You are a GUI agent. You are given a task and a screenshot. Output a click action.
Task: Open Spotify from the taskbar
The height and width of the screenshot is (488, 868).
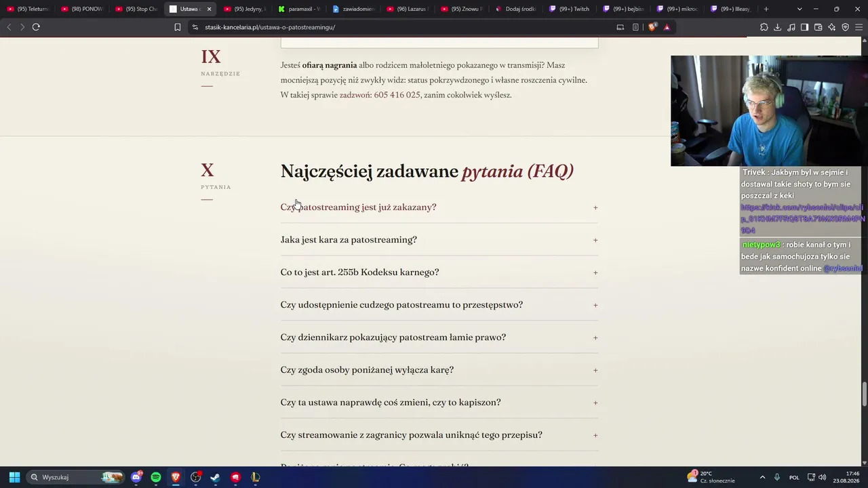tap(156, 477)
